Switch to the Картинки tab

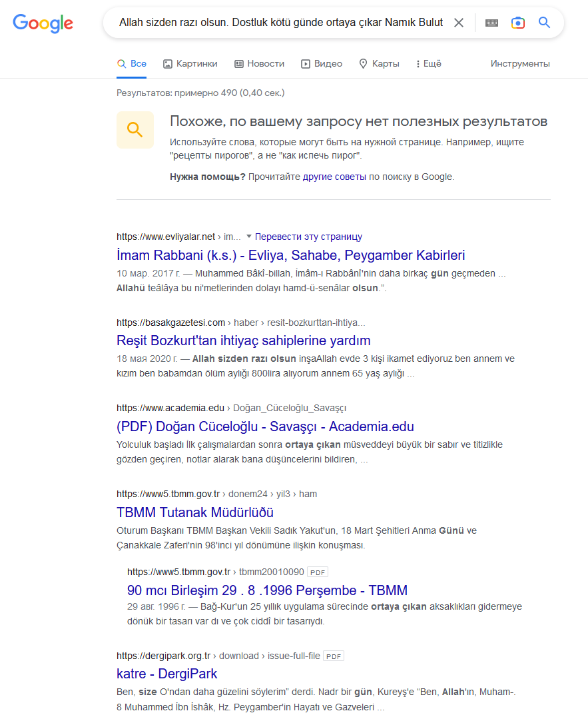coord(190,63)
